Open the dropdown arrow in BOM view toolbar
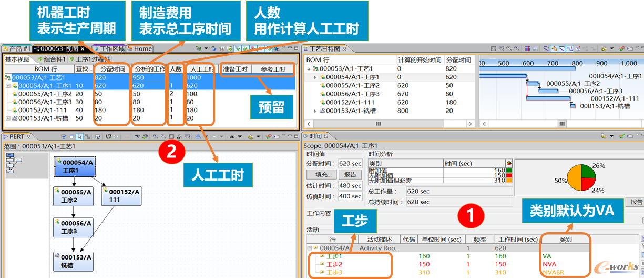Image resolution: width=644 pixels, height=279 pixels. click(x=206, y=48)
